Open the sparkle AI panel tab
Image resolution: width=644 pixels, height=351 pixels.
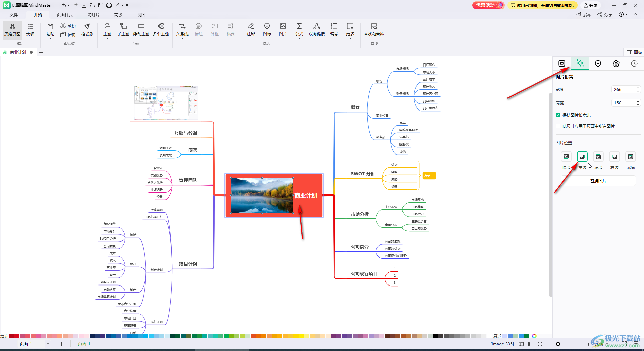(x=580, y=63)
